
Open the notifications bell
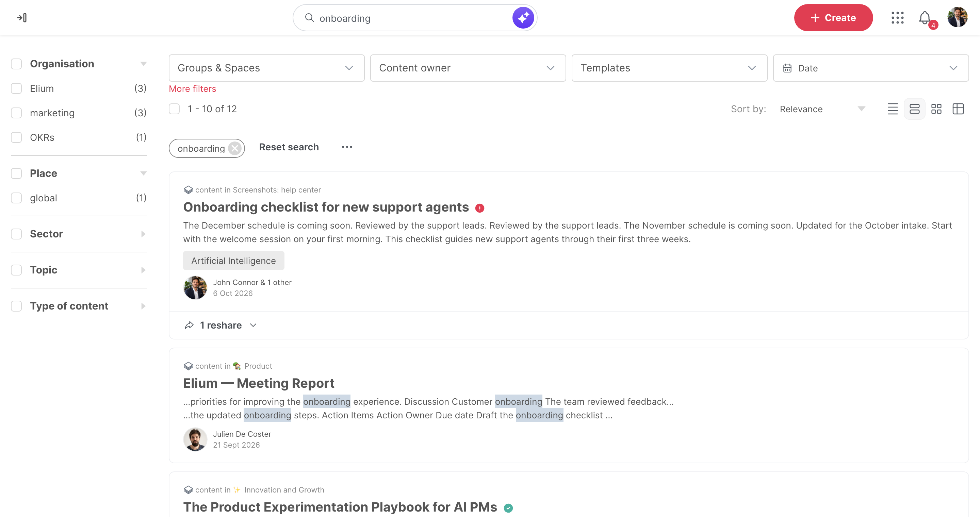[925, 18]
